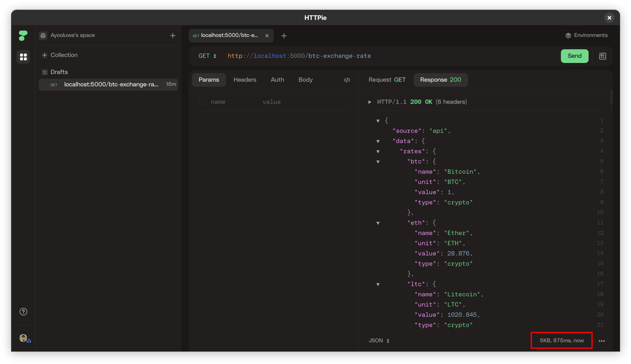Switch to the Body tab

305,79
